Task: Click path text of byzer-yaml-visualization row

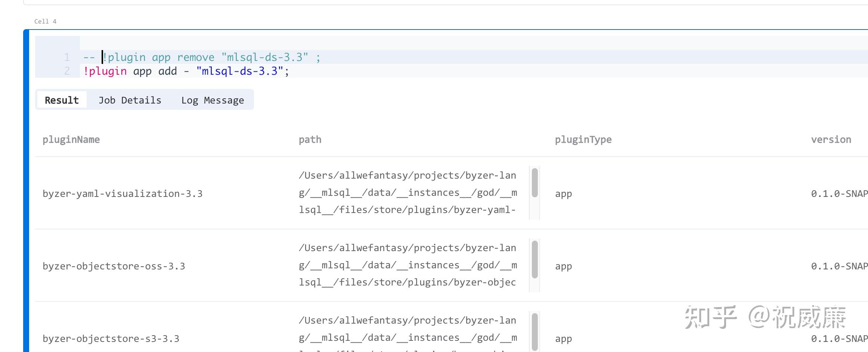Action: click(x=407, y=193)
